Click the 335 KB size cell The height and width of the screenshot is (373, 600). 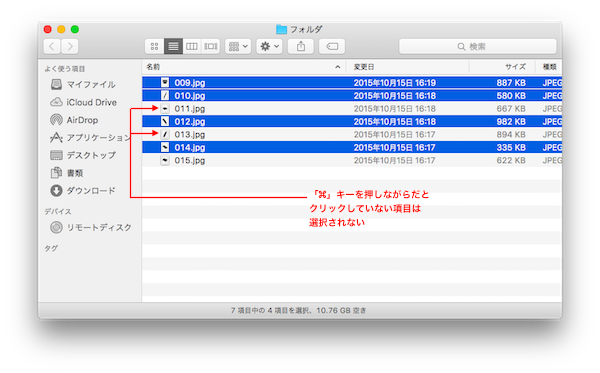click(511, 147)
